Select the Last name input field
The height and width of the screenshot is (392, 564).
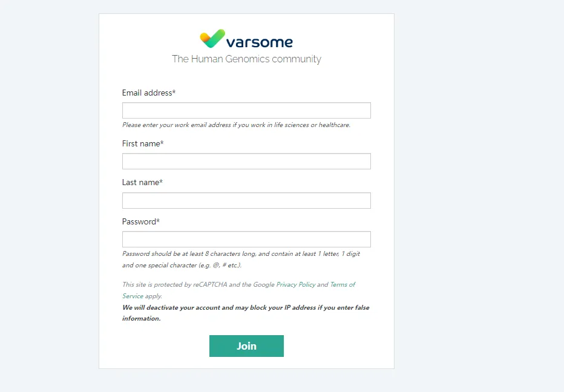pyautogui.click(x=246, y=200)
